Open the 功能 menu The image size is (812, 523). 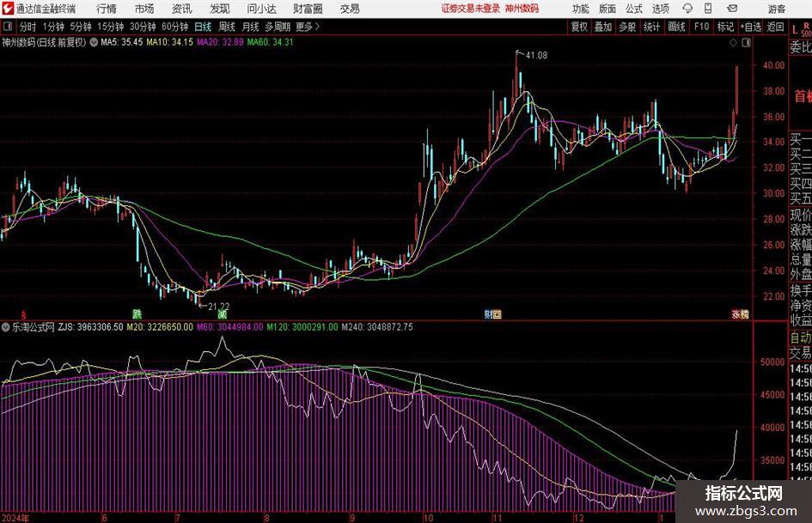point(581,9)
